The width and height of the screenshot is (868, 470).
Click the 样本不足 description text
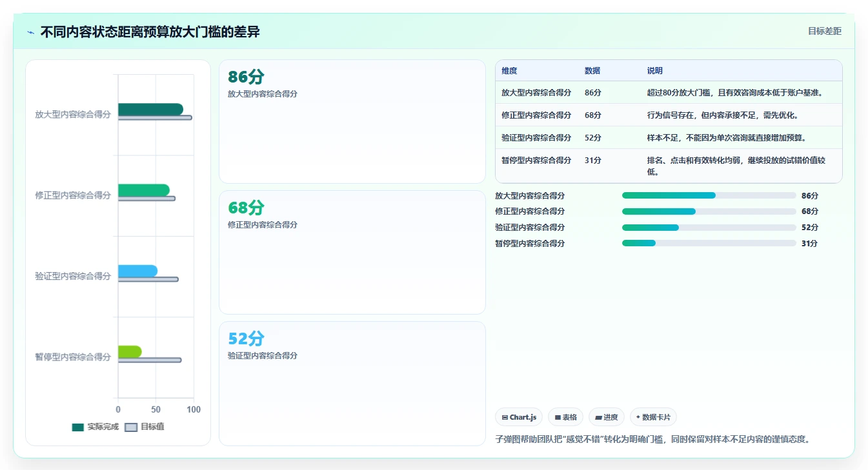(x=727, y=138)
